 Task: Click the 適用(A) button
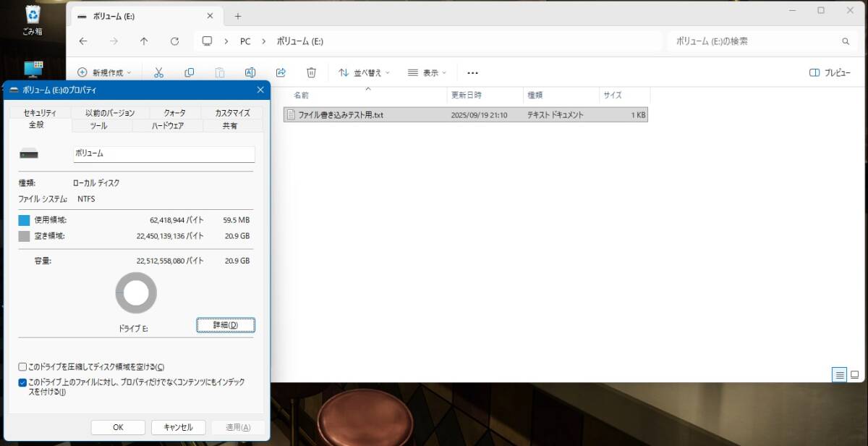point(238,427)
